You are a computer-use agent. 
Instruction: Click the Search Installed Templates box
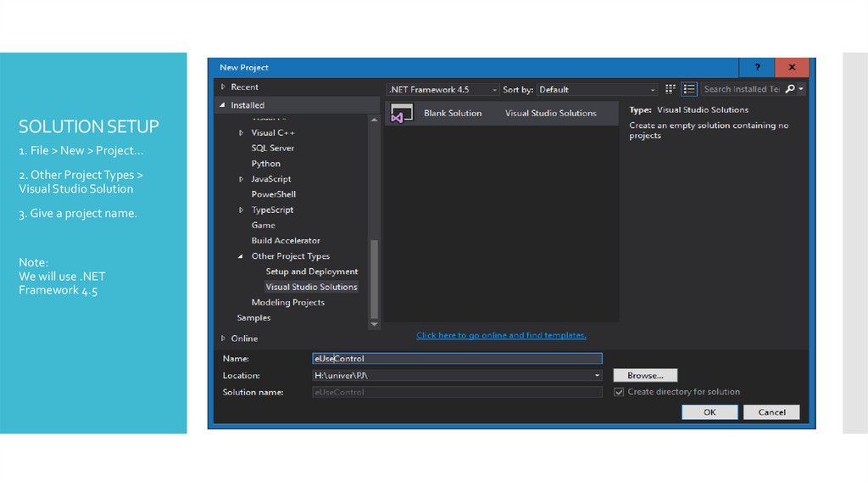(742, 88)
